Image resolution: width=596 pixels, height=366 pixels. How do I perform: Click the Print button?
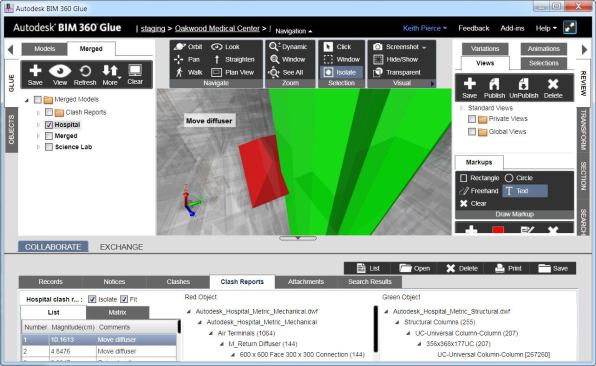pyautogui.click(x=508, y=268)
